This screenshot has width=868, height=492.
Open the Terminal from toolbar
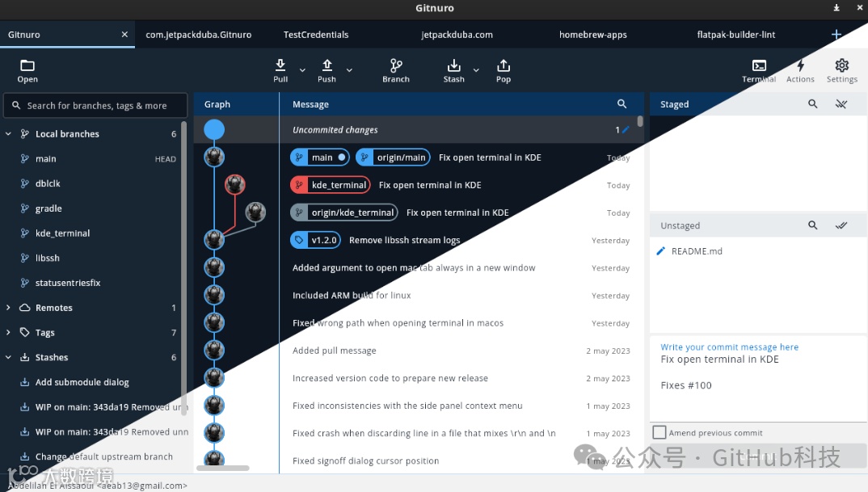click(x=759, y=71)
